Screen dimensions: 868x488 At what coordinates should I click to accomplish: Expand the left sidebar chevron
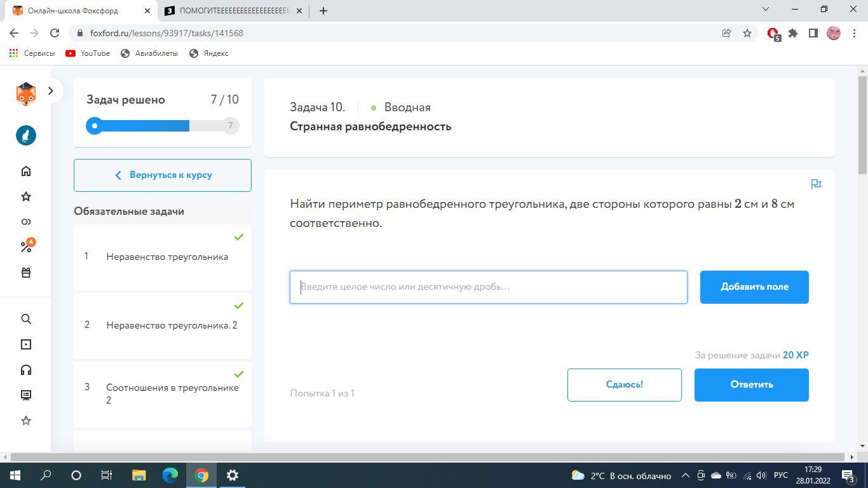51,91
